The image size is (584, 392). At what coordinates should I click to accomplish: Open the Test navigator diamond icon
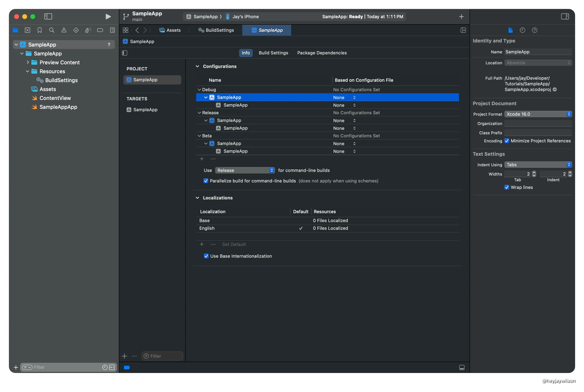pyautogui.click(x=76, y=30)
